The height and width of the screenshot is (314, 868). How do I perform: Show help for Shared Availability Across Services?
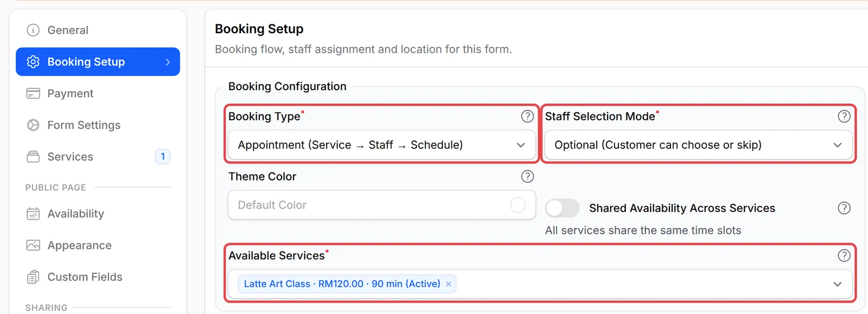pos(844,208)
